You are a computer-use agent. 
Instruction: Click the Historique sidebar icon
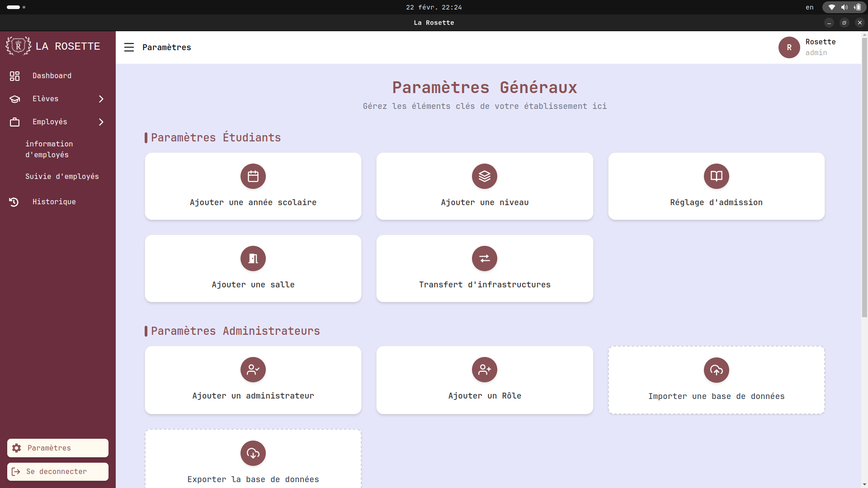pos(14,202)
